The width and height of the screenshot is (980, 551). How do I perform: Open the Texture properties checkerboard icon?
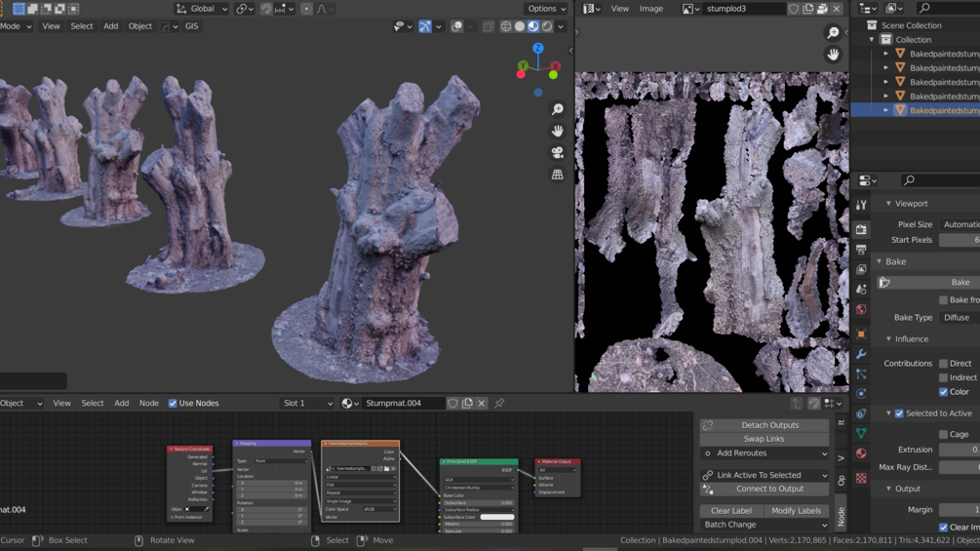(861, 479)
